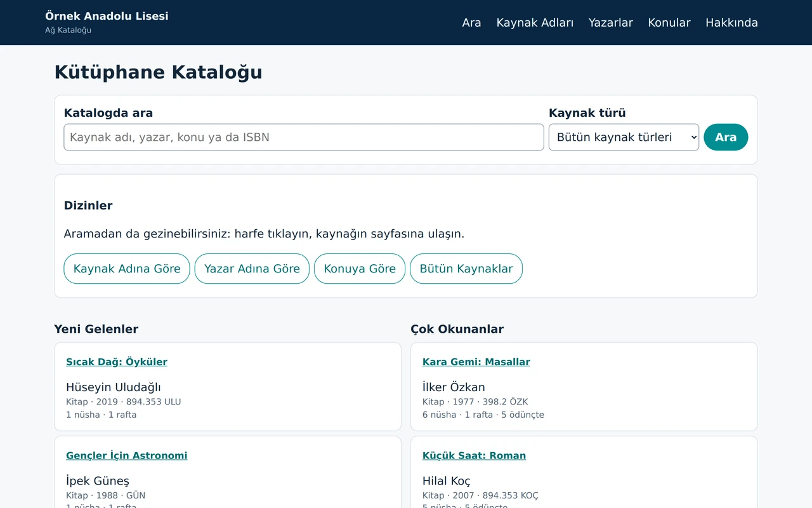This screenshot has width=812, height=508.
Task: Click author name Hilal Koç
Action: click(447, 481)
